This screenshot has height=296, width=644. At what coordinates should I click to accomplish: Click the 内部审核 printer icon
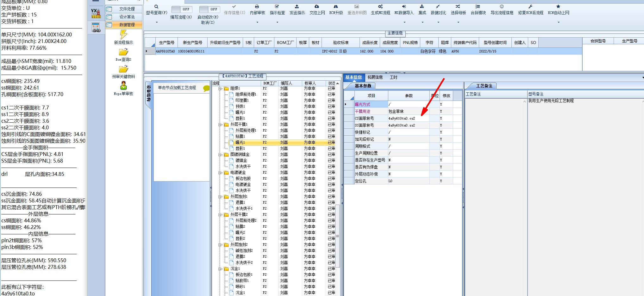[257, 7]
